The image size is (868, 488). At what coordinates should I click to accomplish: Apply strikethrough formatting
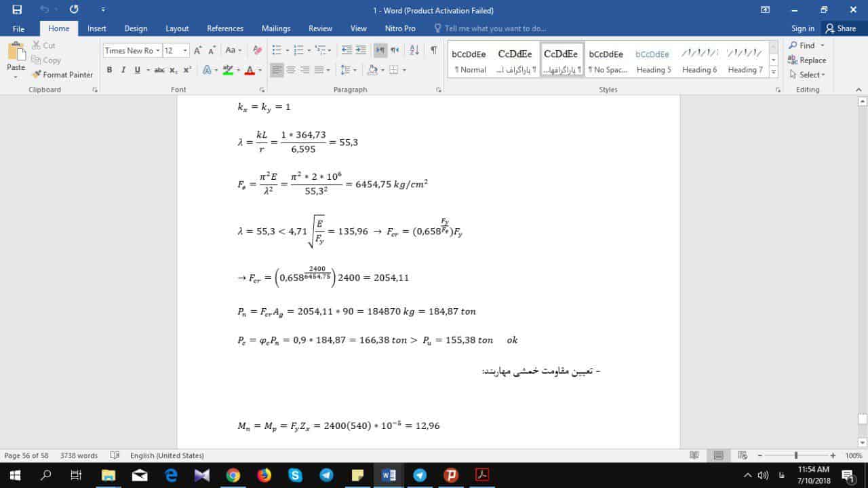click(159, 70)
